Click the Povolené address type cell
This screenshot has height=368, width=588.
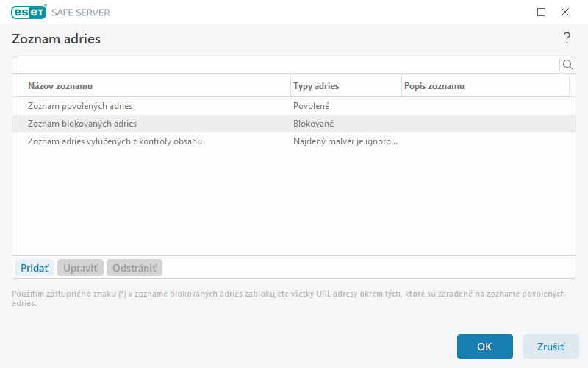pyautogui.click(x=312, y=106)
